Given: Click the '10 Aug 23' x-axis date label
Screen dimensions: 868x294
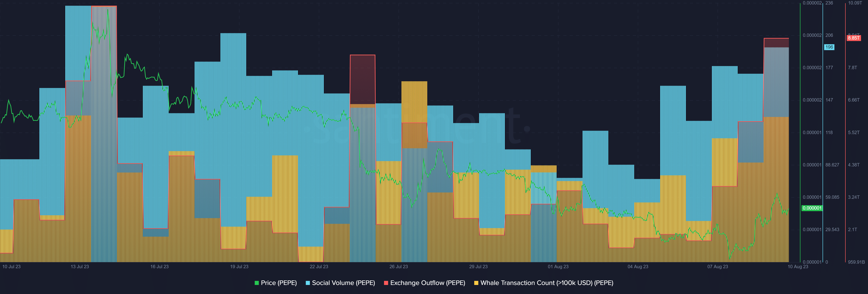Looking at the screenshot, I should pyautogui.click(x=797, y=267).
